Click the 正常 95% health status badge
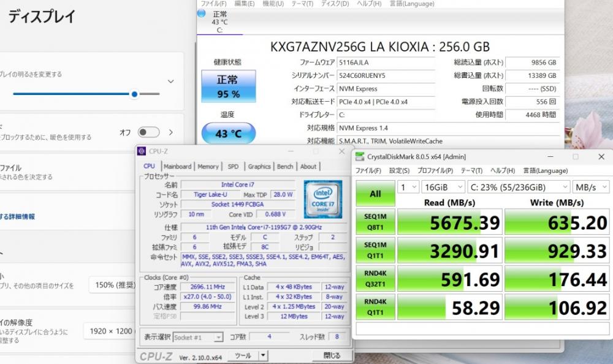The image size is (613, 364). [x=228, y=86]
